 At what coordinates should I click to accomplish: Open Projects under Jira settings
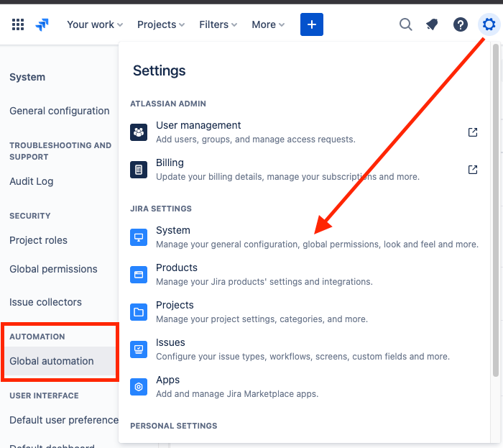304,312
